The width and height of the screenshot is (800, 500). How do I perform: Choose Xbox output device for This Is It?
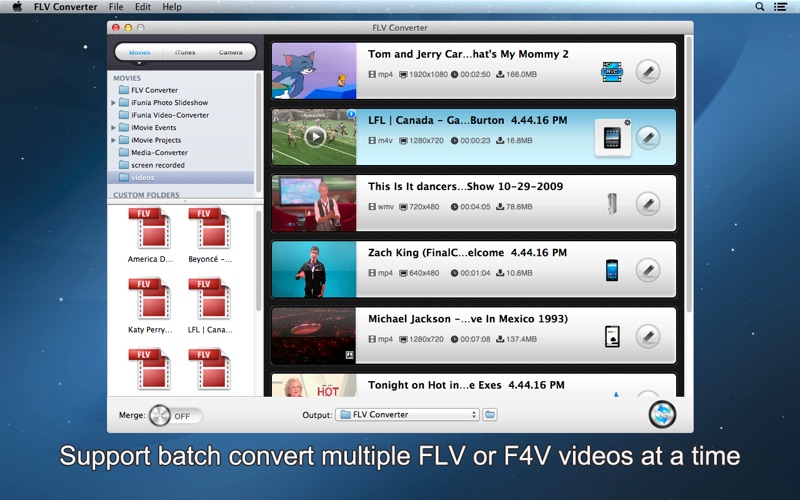(612, 204)
